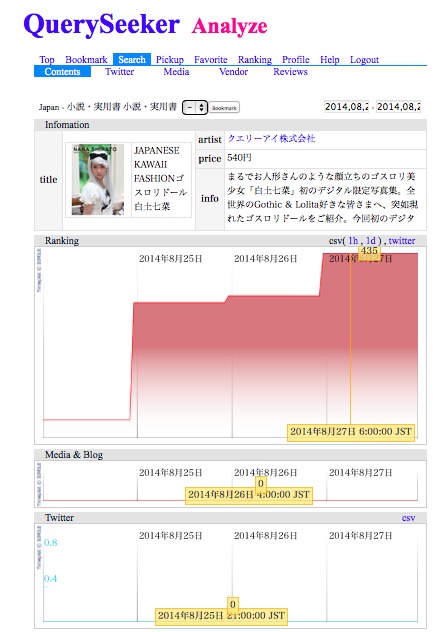Click the Logout link
The height and width of the screenshot is (632, 448).
pyautogui.click(x=364, y=60)
